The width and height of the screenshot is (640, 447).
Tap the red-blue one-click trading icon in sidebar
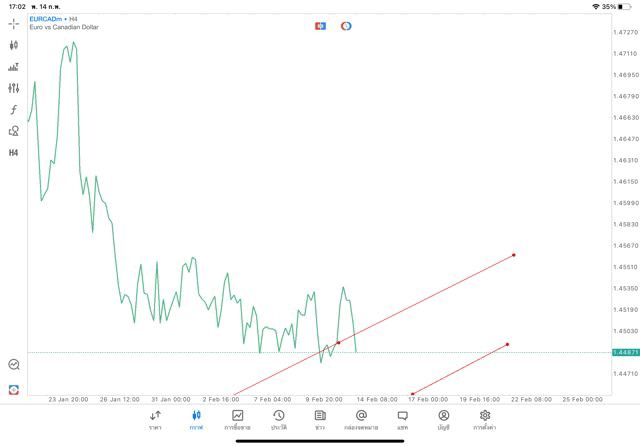pos(14,390)
